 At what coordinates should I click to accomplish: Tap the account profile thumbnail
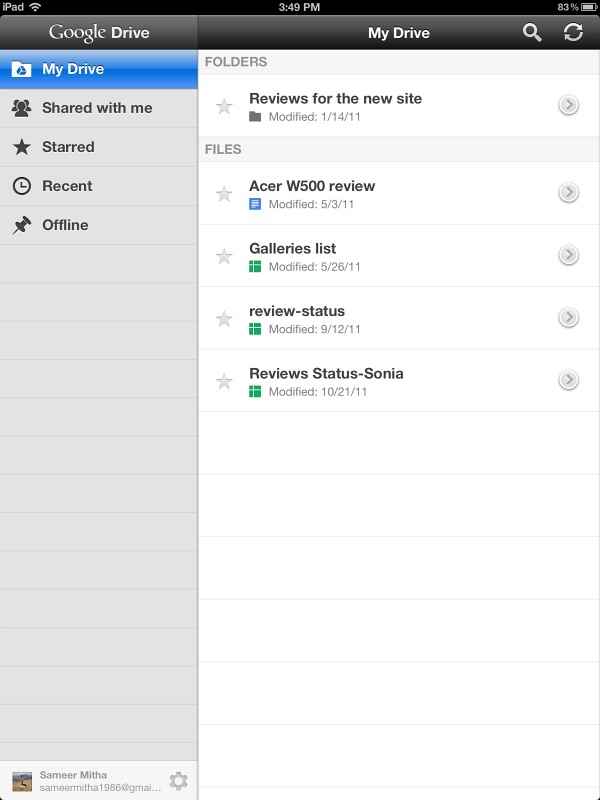(x=22, y=781)
